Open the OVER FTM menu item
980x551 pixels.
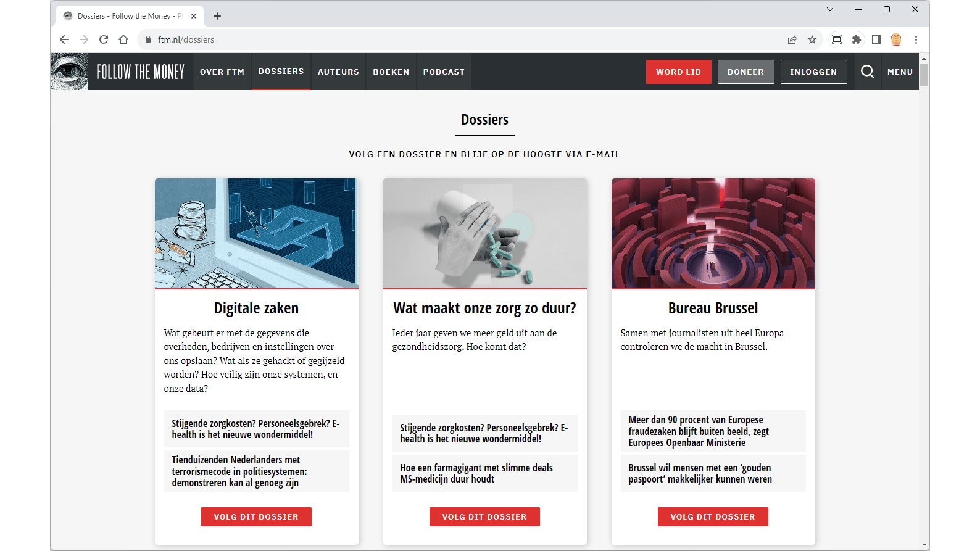coord(222,72)
